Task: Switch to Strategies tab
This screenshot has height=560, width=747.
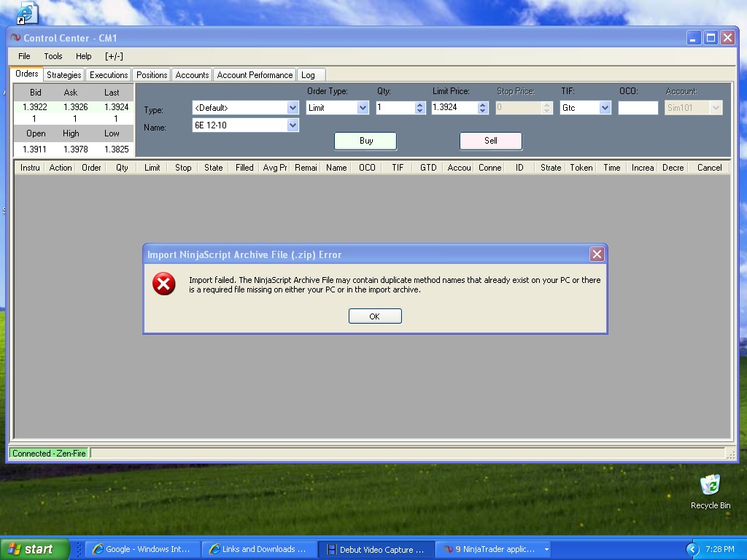Action: tap(64, 75)
